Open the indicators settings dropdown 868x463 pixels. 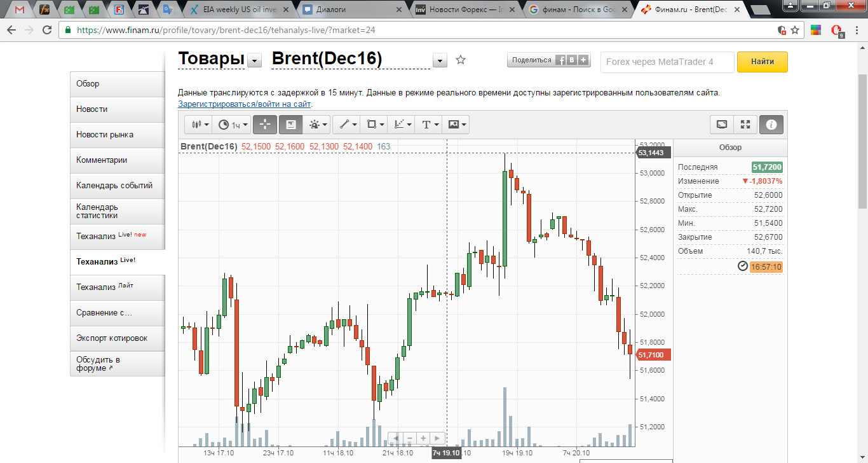tap(318, 125)
